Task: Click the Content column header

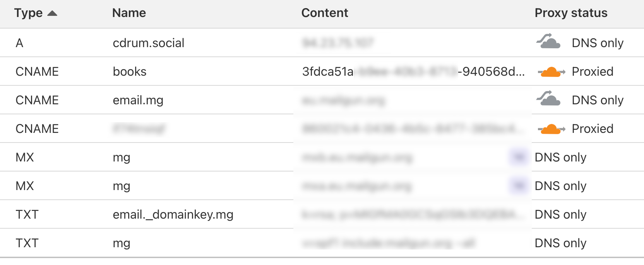Action: click(x=325, y=13)
